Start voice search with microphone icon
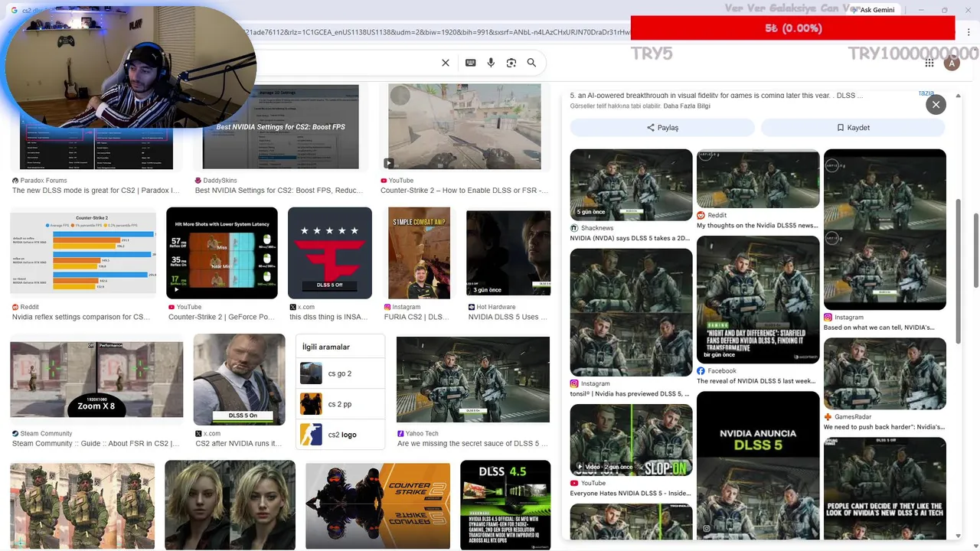The image size is (980, 551). [x=491, y=63]
